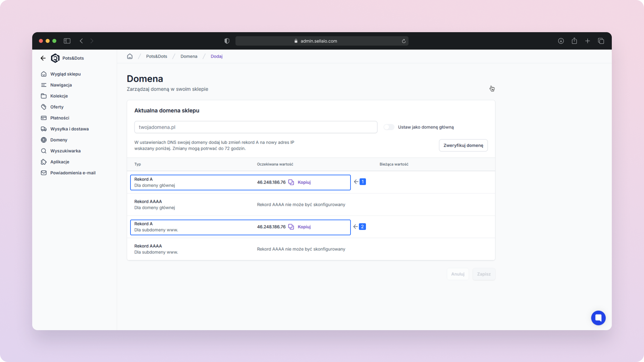Open Safari downloads icon
This screenshot has width=644, height=362.
point(561,41)
